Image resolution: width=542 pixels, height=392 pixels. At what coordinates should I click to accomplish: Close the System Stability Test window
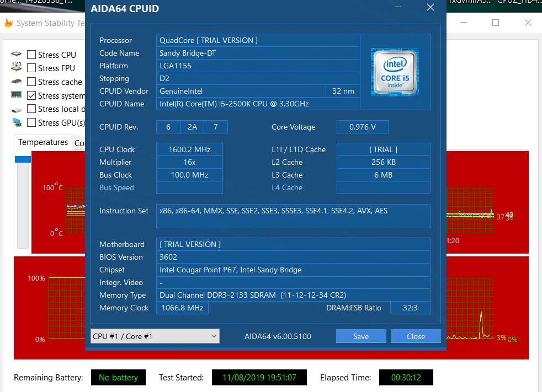[x=528, y=23]
